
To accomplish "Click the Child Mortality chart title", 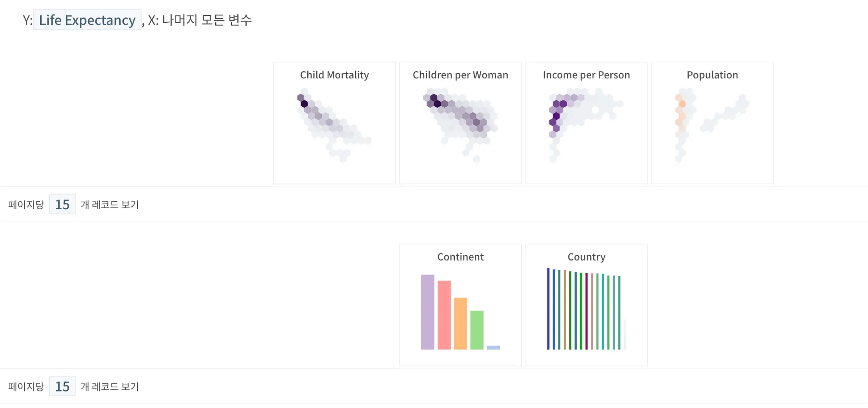I will pyautogui.click(x=334, y=75).
